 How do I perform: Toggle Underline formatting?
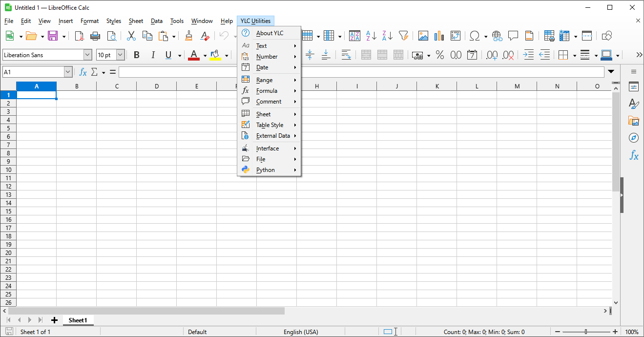point(168,55)
